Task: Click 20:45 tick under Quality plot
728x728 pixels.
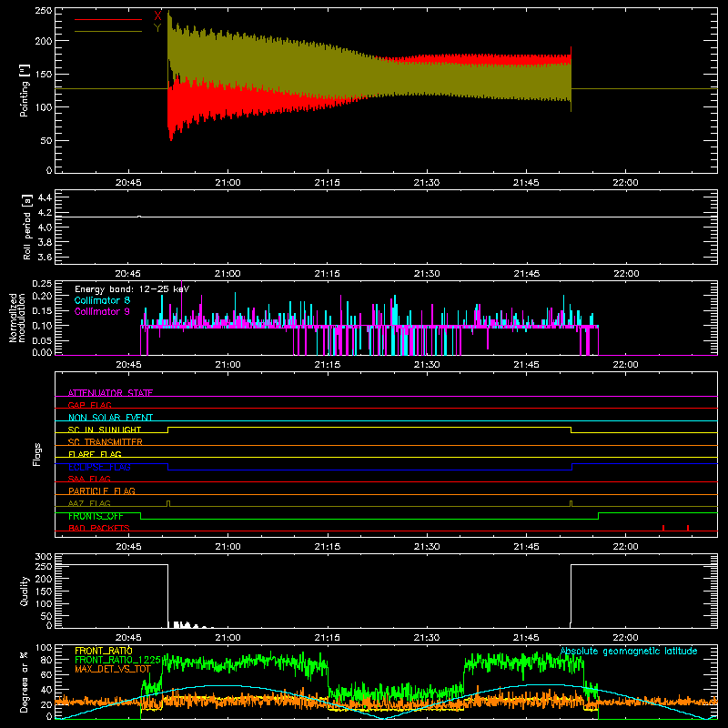Action: click(128, 638)
